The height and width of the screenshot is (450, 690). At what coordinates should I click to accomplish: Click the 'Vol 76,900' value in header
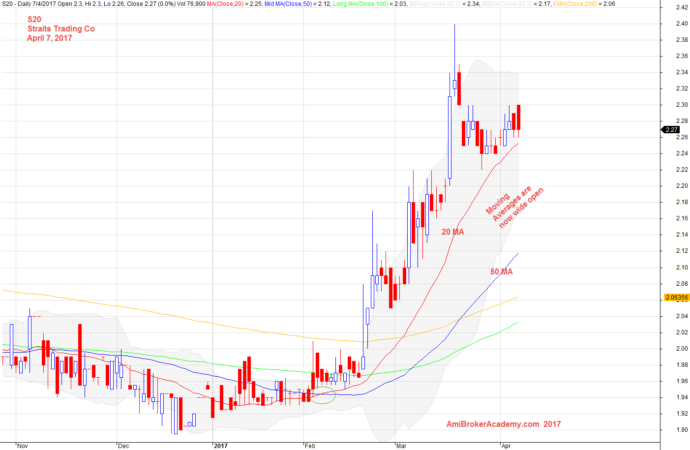click(x=193, y=4)
